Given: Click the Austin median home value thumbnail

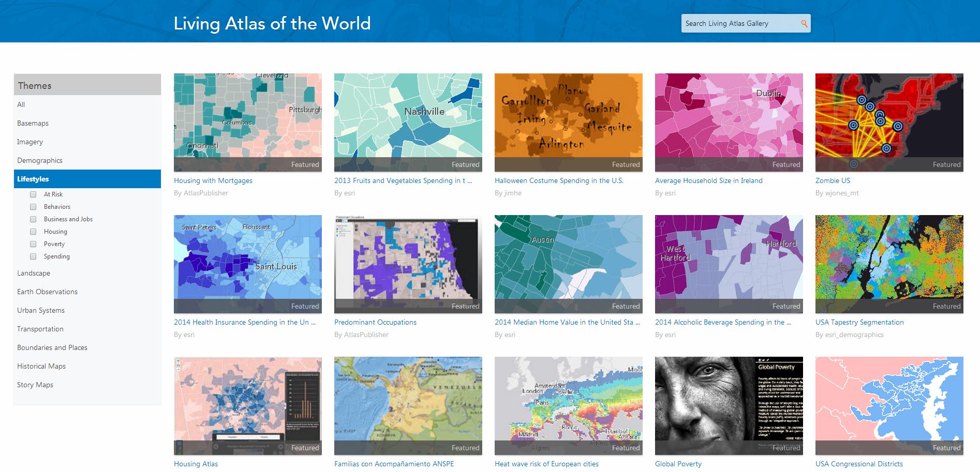Looking at the screenshot, I should point(569,264).
